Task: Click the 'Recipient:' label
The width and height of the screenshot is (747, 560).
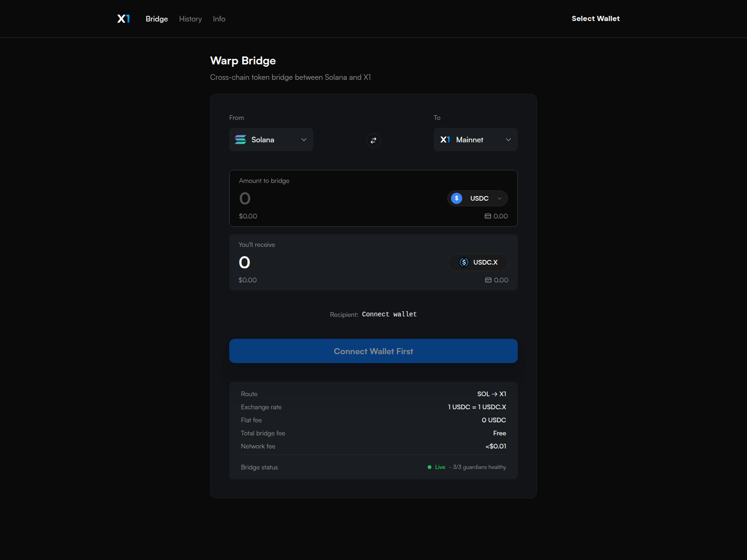Action: [344, 315]
